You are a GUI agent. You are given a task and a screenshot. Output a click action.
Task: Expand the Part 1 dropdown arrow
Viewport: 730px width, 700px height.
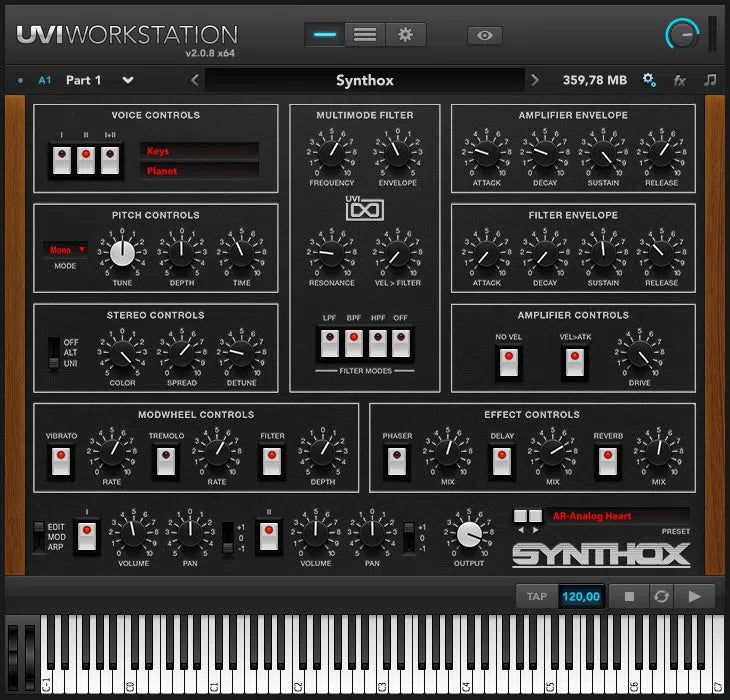pos(128,80)
